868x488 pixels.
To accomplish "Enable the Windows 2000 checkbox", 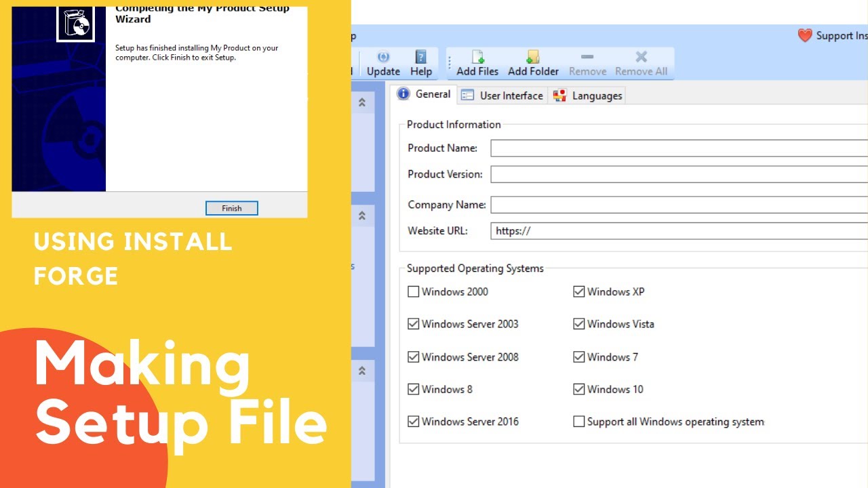I will pos(414,292).
